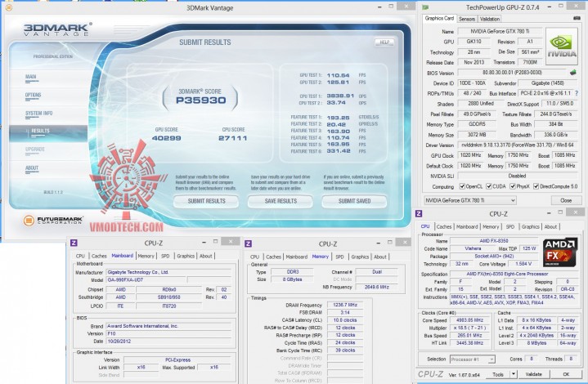Save BIOS using the chip icon in GPU-Z
This screenshot has width=588, height=384.
tap(573, 72)
